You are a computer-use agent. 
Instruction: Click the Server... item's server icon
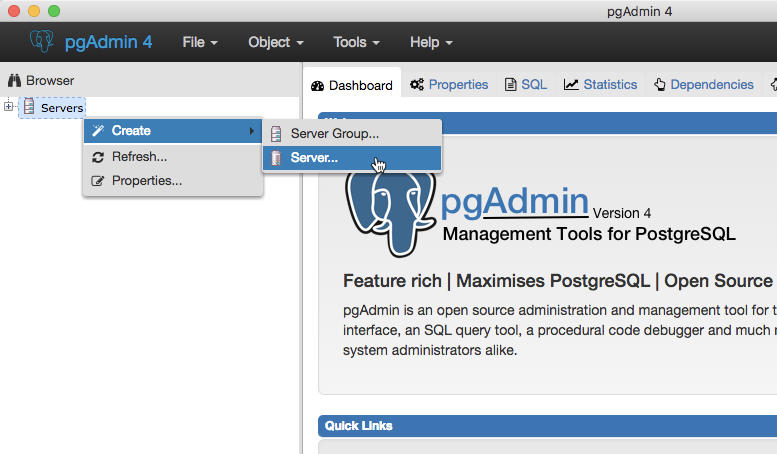[276, 158]
